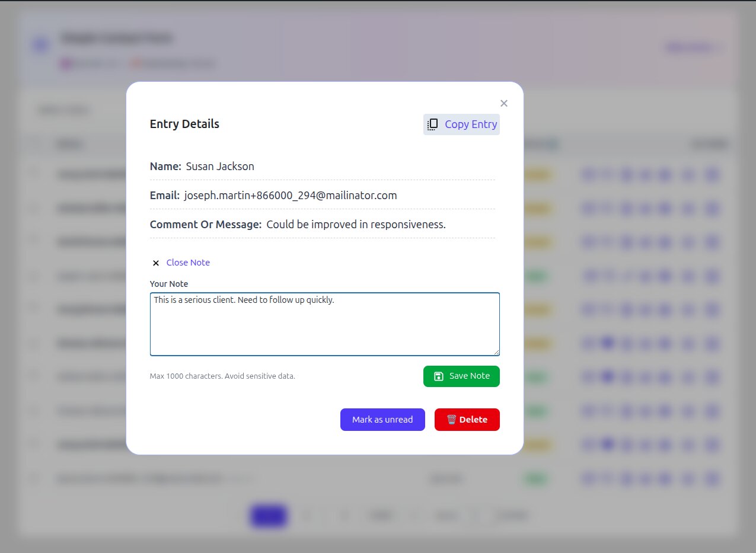Save the note with Save Note button
Screen dimensions: 756x553
[461, 376]
